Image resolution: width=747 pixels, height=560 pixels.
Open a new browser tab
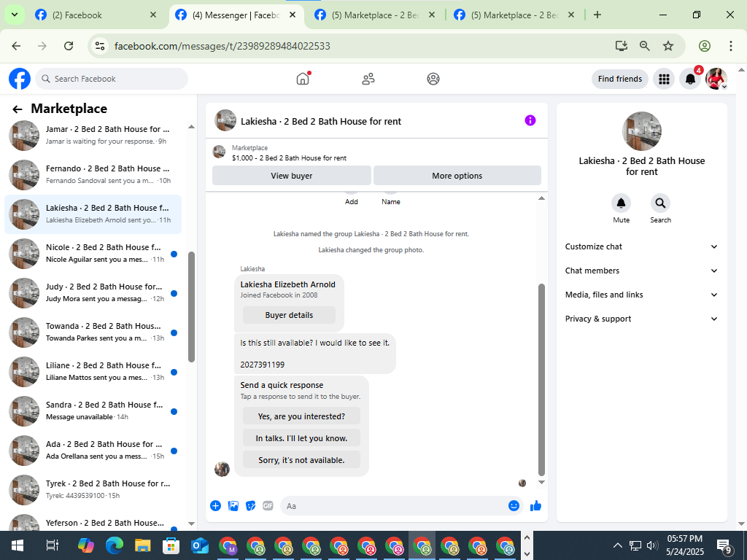pyautogui.click(x=597, y=15)
